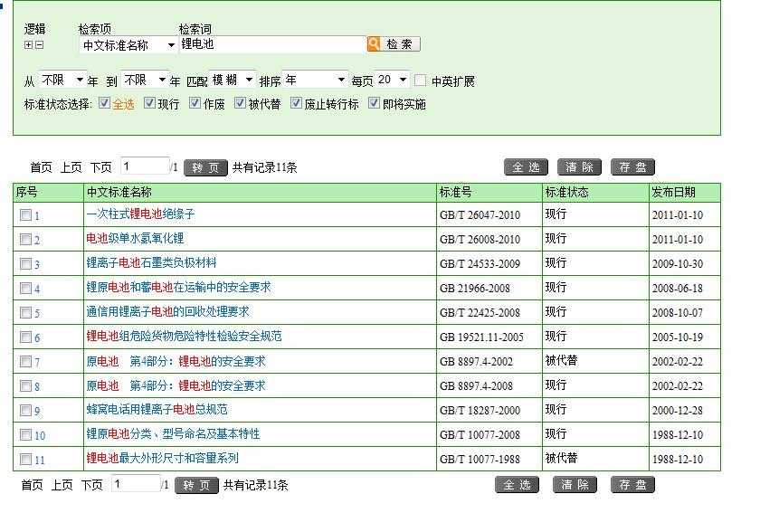The width and height of the screenshot is (779, 532).
Task: Click the plus icon under 逻辑
Action: coord(28,44)
